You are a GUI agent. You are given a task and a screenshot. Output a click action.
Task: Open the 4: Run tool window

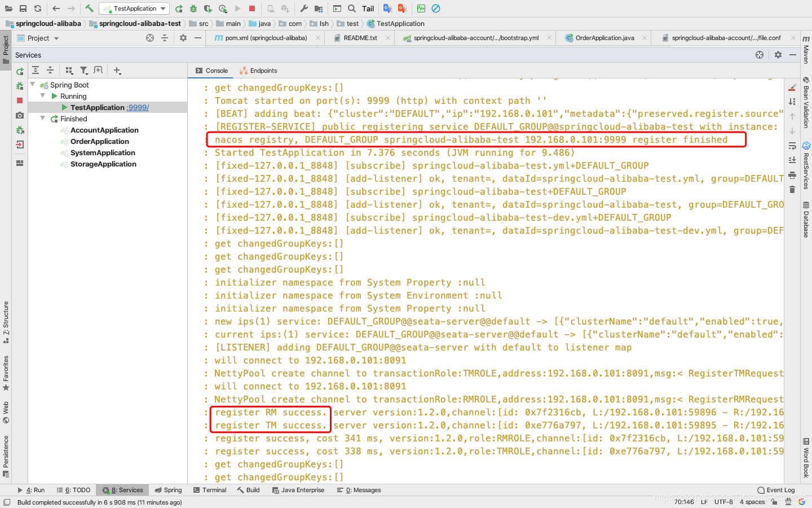click(31, 490)
